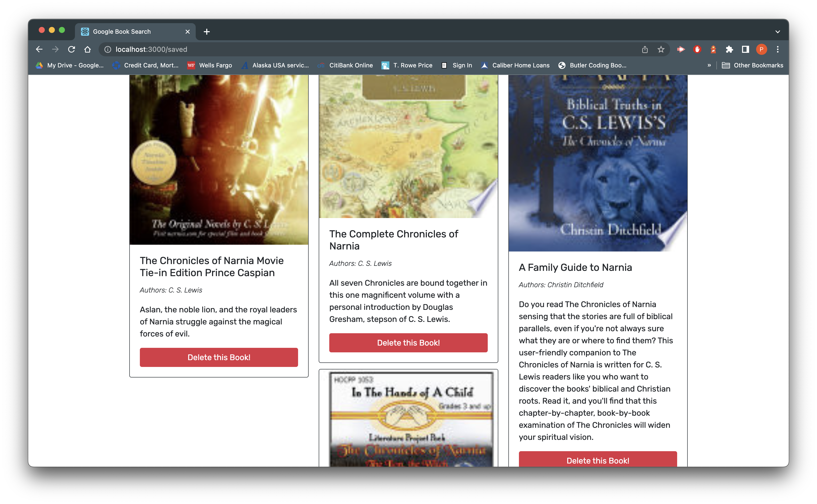Toggle the browser side panel icon
This screenshot has width=817, height=504.
[745, 49]
